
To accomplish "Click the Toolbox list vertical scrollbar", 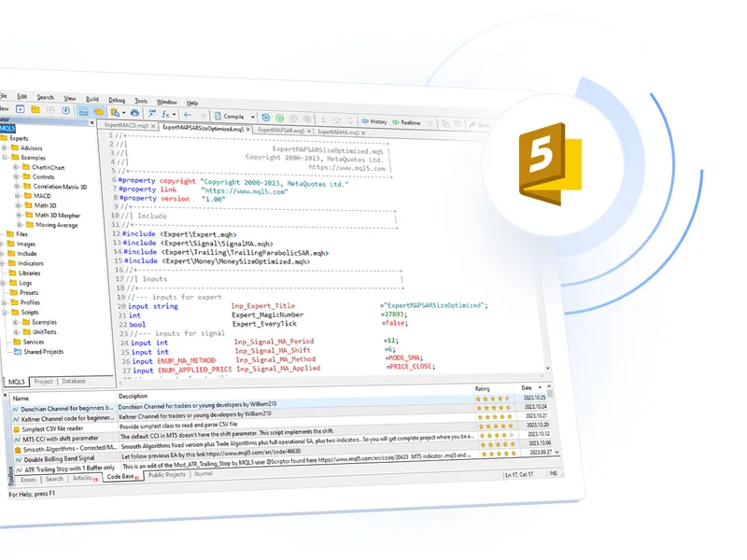I will pos(551,419).
